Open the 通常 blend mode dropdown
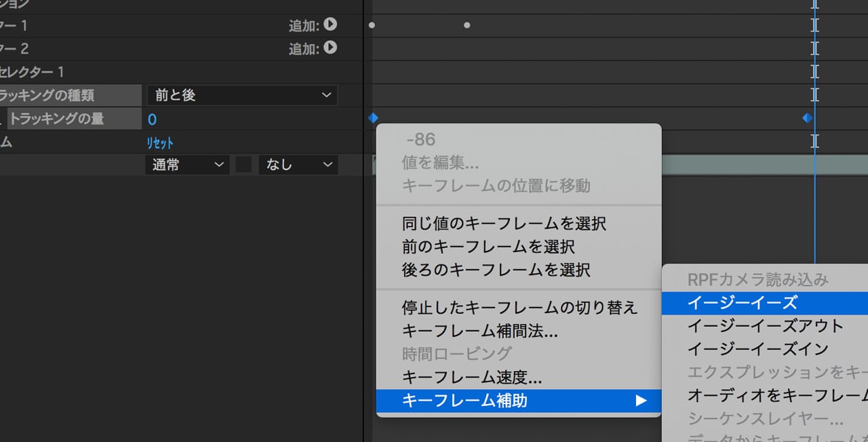This screenshot has width=868, height=442. tap(186, 165)
